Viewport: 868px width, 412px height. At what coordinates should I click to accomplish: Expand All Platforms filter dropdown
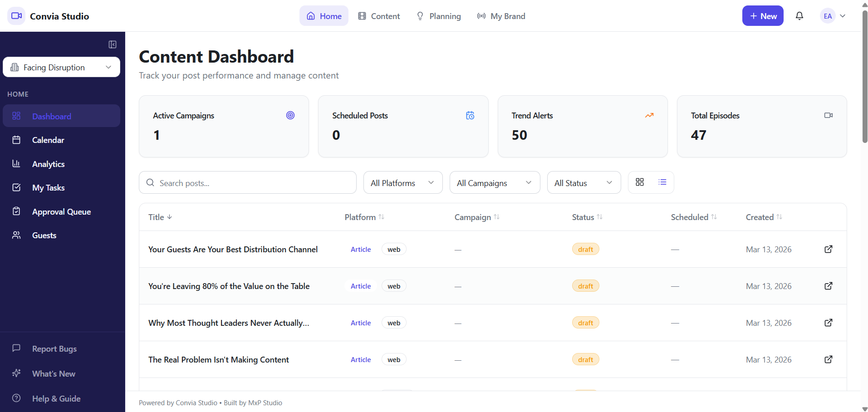(x=403, y=182)
